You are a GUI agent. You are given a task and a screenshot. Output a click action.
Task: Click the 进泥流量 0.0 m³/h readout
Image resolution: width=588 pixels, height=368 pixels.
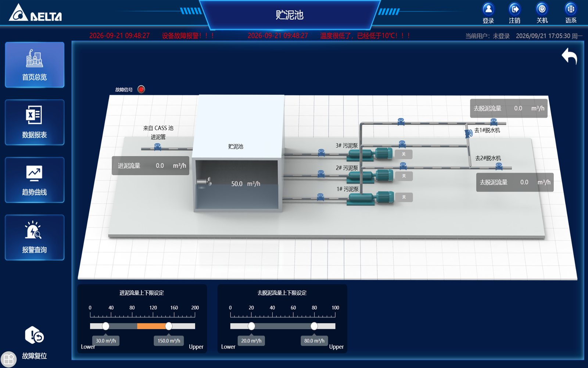151,166
